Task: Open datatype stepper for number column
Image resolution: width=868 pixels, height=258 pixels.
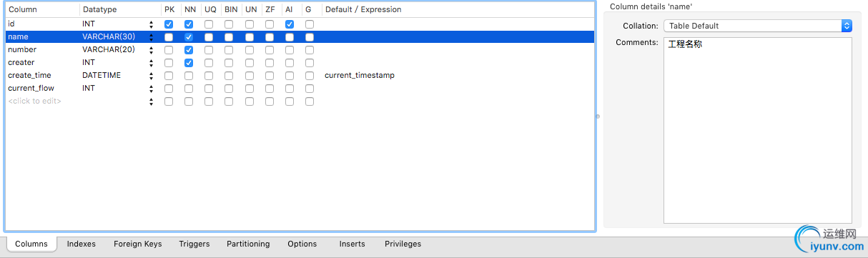Action: point(151,50)
